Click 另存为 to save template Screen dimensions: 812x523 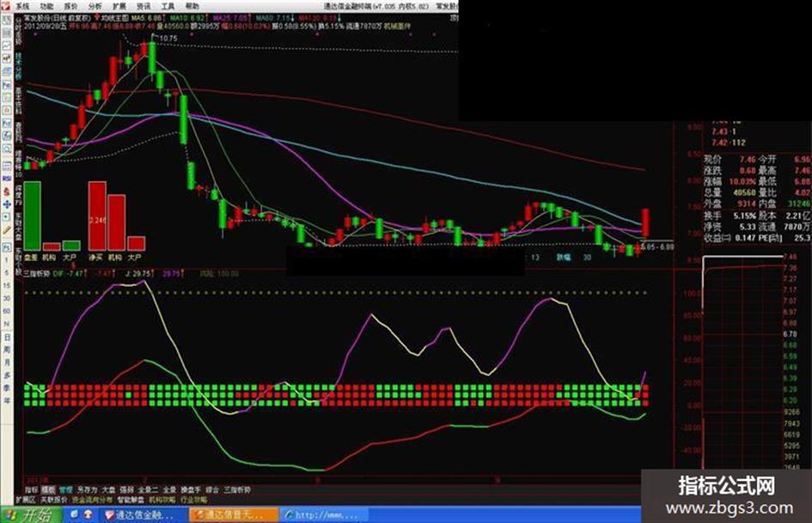point(87,490)
